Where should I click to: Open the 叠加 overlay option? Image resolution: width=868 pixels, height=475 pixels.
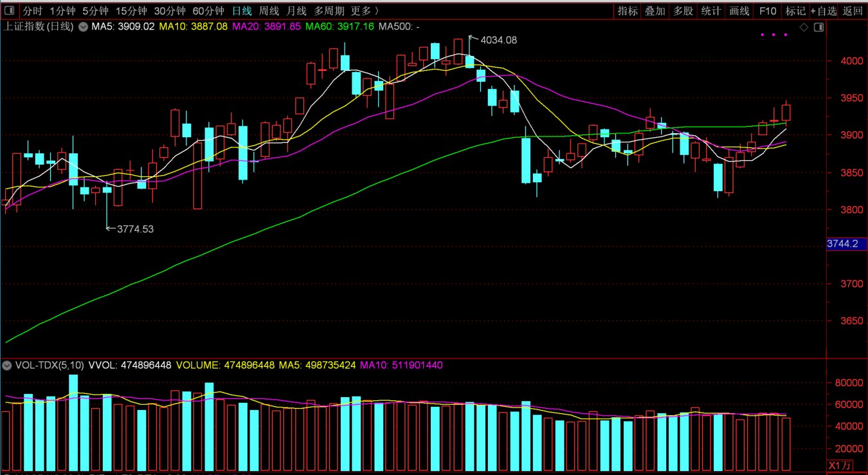click(655, 11)
